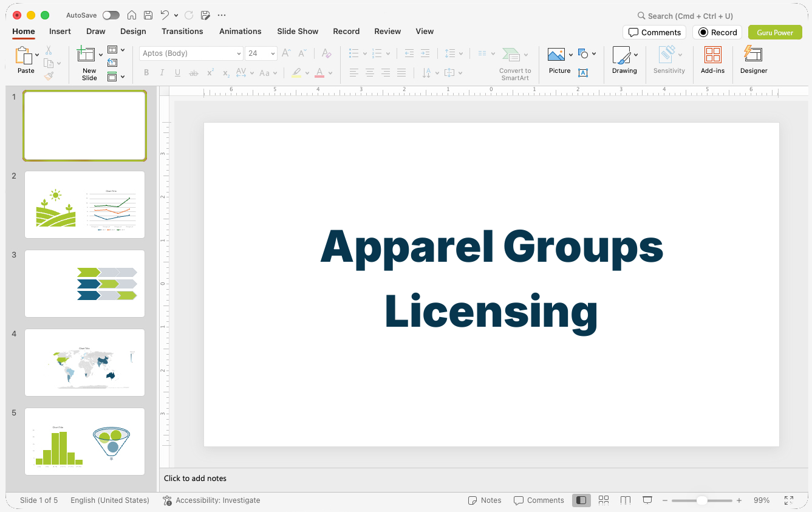Undo the last action
Screen dimensions: 812x512
[165, 15]
